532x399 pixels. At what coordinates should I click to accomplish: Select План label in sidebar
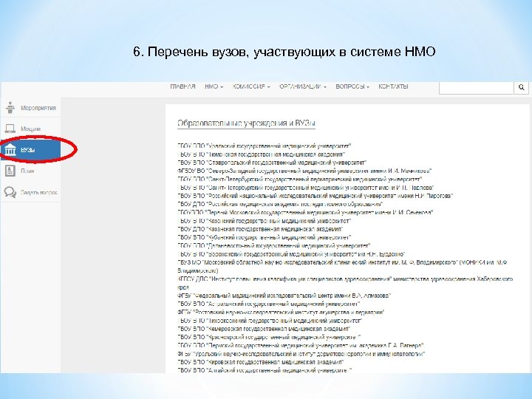coord(27,171)
